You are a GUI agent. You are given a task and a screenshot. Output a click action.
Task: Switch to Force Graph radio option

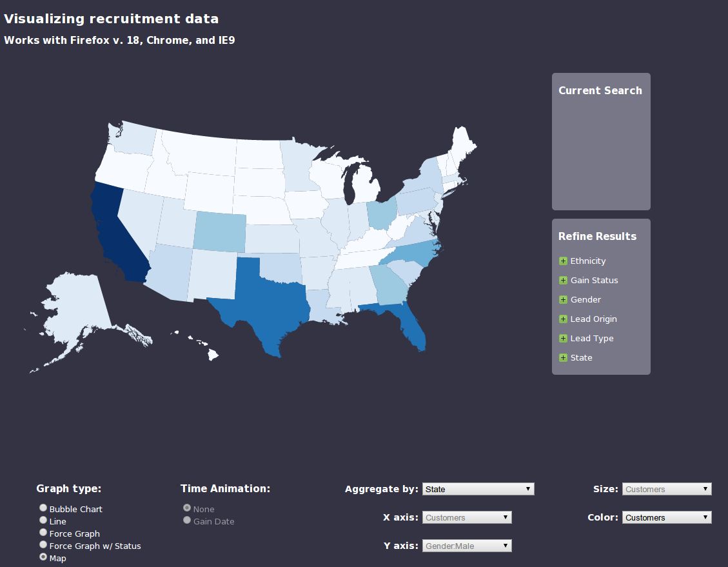tap(43, 533)
